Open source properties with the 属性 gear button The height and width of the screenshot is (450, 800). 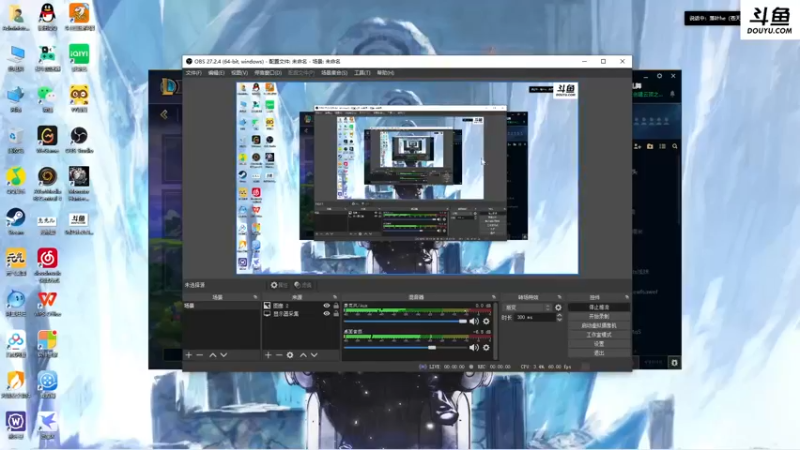tap(279, 285)
